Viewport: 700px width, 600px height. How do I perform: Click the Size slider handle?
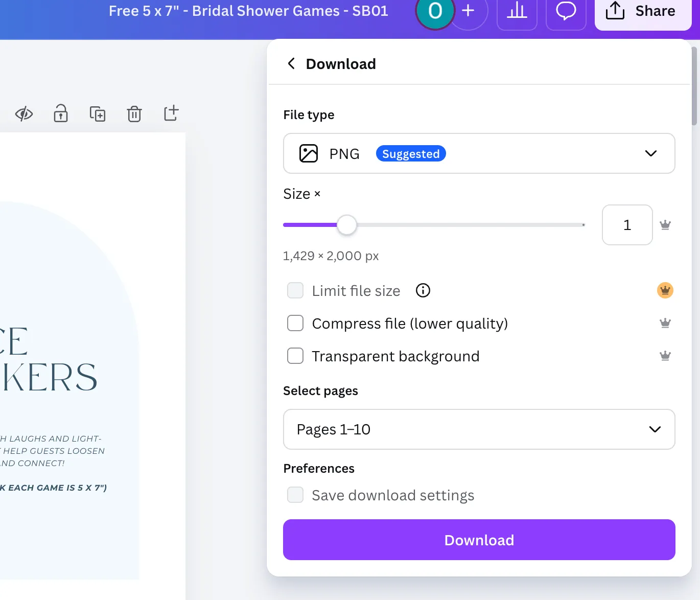[347, 225]
